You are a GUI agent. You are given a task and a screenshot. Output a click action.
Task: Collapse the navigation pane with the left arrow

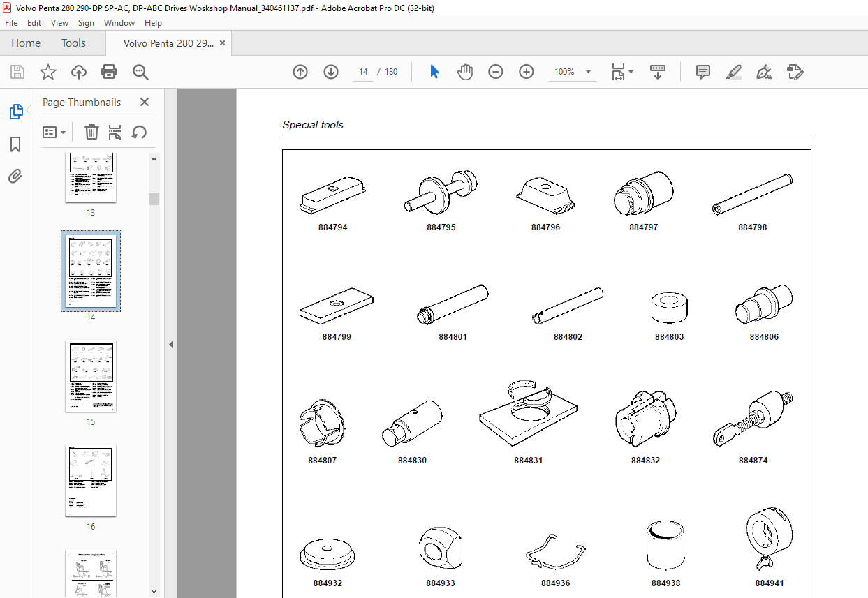[171, 344]
